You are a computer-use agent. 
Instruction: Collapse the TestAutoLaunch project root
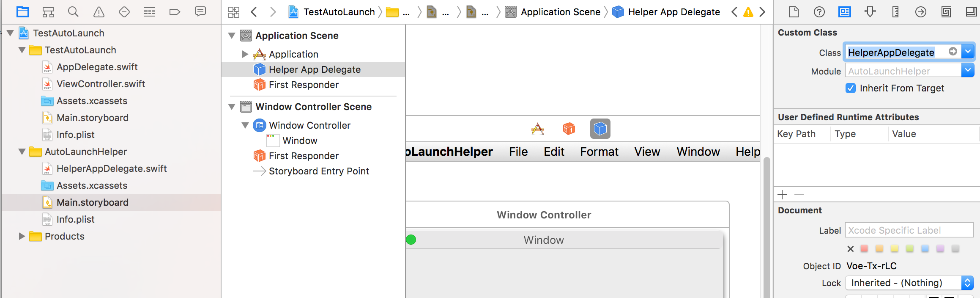[x=10, y=33]
